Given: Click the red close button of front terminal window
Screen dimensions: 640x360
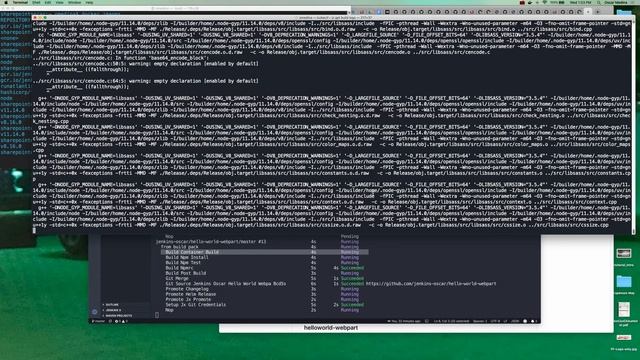Looking at the screenshot, I should click(x=35, y=18).
